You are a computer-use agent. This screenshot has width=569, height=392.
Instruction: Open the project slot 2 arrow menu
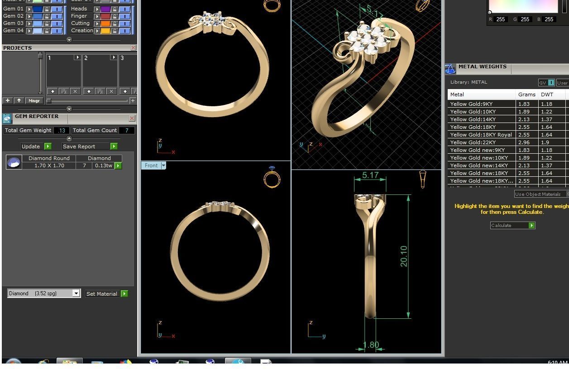pyautogui.click(x=114, y=57)
